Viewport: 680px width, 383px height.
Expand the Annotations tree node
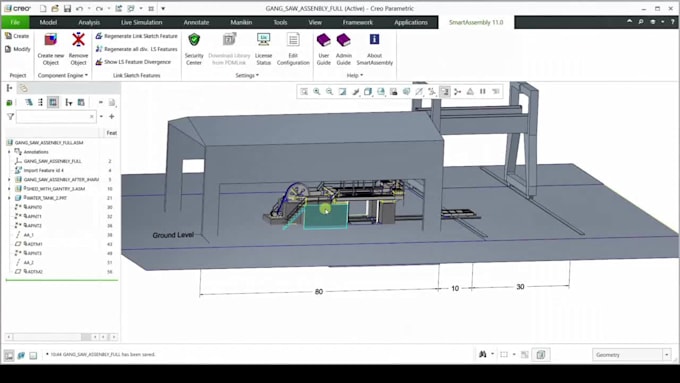(x=9, y=152)
